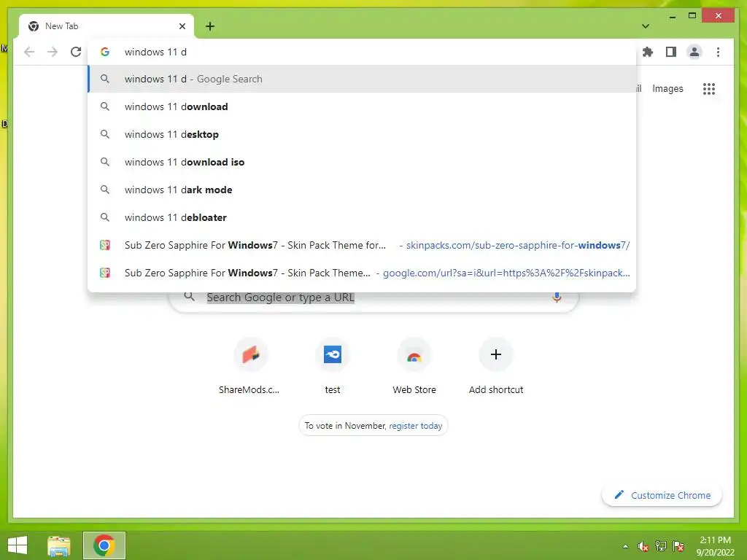Select the New Tab tab
The width and height of the screenshot is (747, 560).
click(x=107, y=26)
